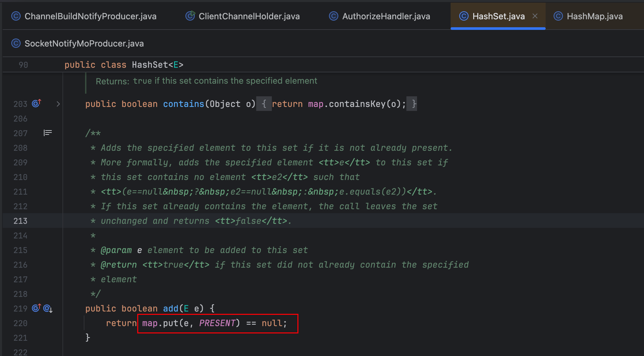Click the HashSet.java tab class icon
The image size is (644, 356).
[464, 16]
